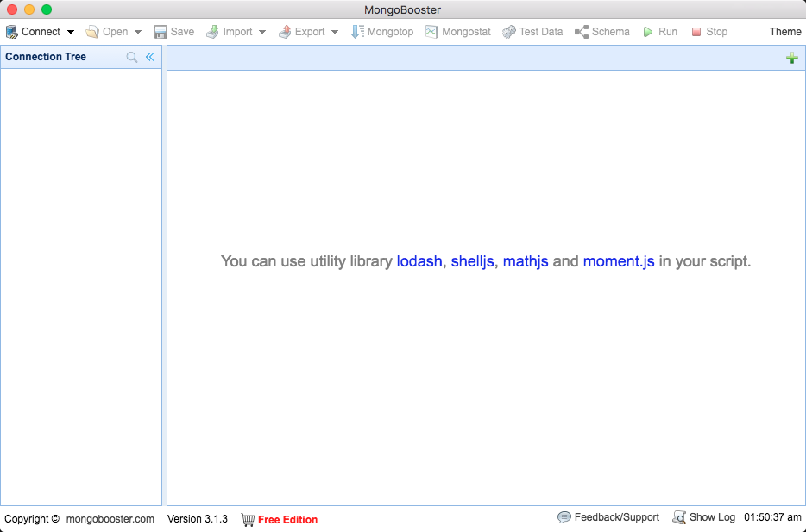806x532 pixels.
Task: Search the Connection Tree with magnifier icon
Action: click(x=132, y=57)
